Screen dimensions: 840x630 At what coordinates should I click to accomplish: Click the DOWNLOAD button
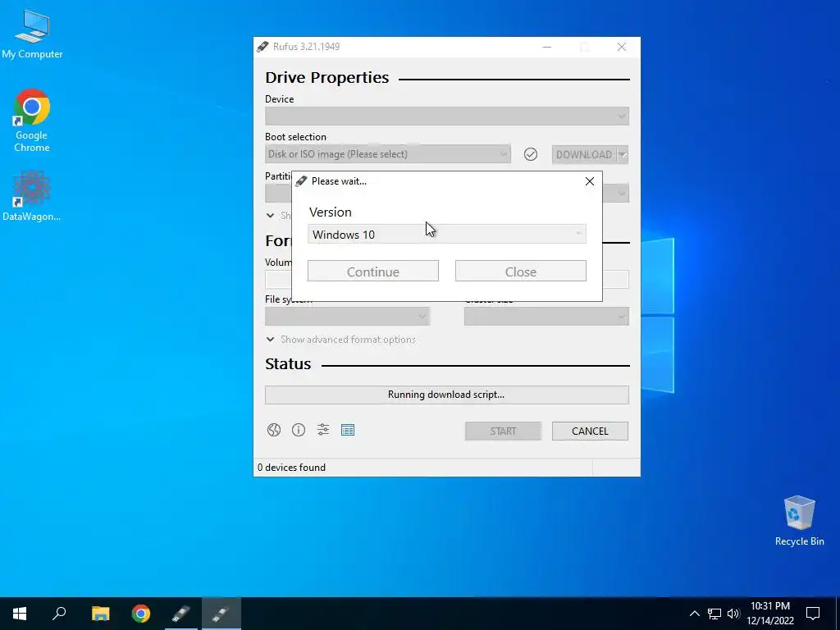pyautogui.click(x=584, y=155)
